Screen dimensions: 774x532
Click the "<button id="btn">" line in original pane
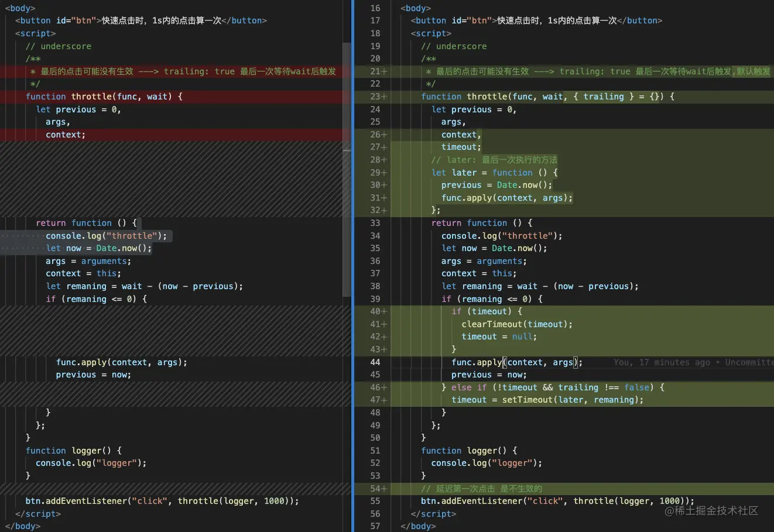click(141, 20)
